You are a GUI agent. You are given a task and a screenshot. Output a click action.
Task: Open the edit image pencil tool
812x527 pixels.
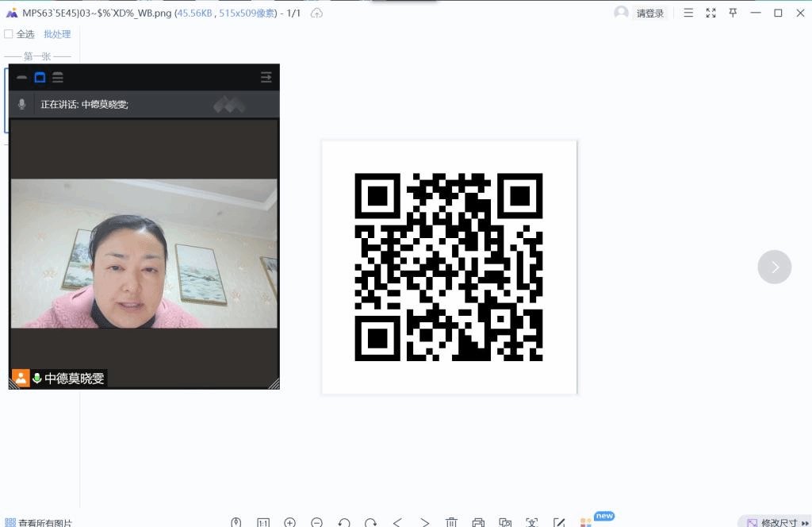pos(559,522)
